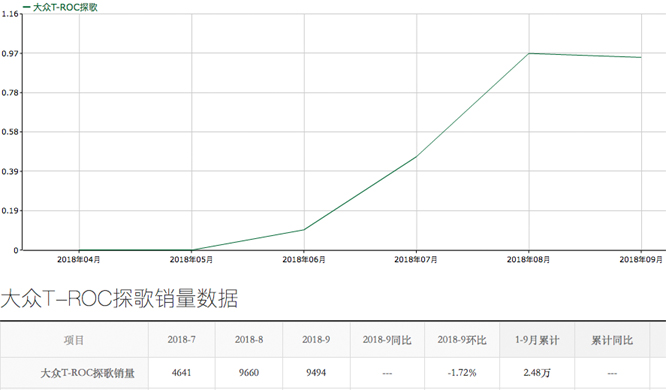Click the heading 大众T-ROC探歌销量数据
666x390 pixels.
(119, 298)
